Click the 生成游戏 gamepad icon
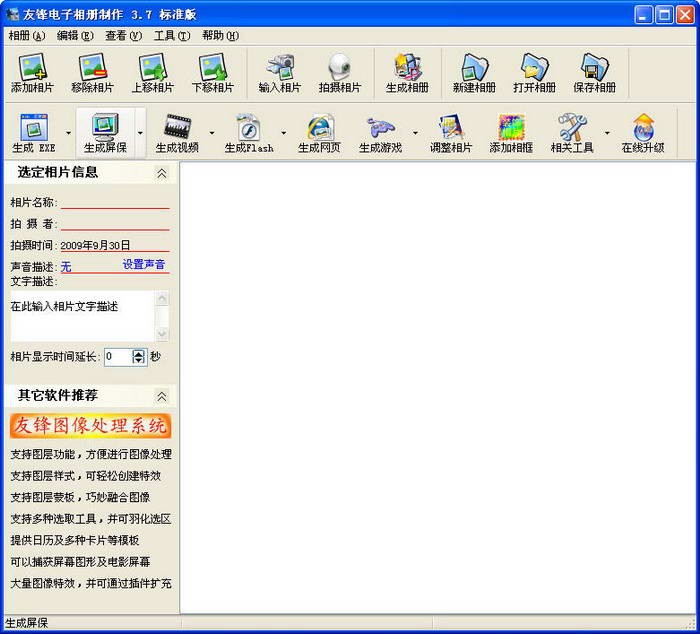The height and width of the screenshot is (634, 700). point(381,133)
